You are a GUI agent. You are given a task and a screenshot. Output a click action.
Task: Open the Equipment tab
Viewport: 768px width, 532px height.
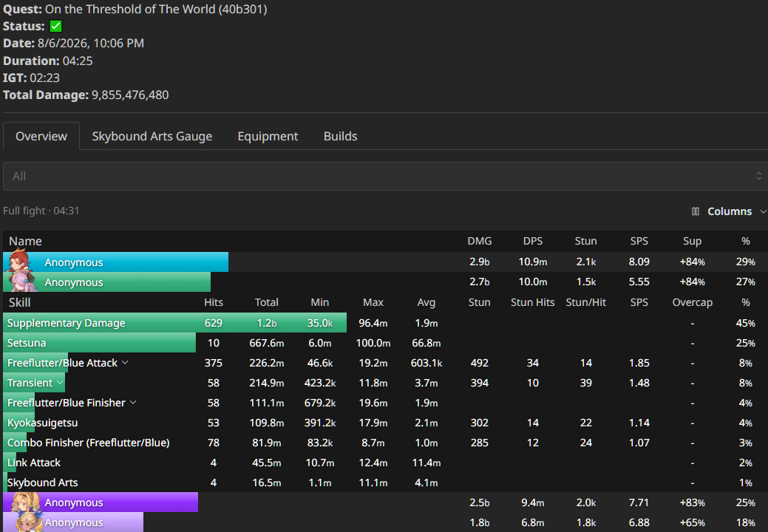(268, 136)
